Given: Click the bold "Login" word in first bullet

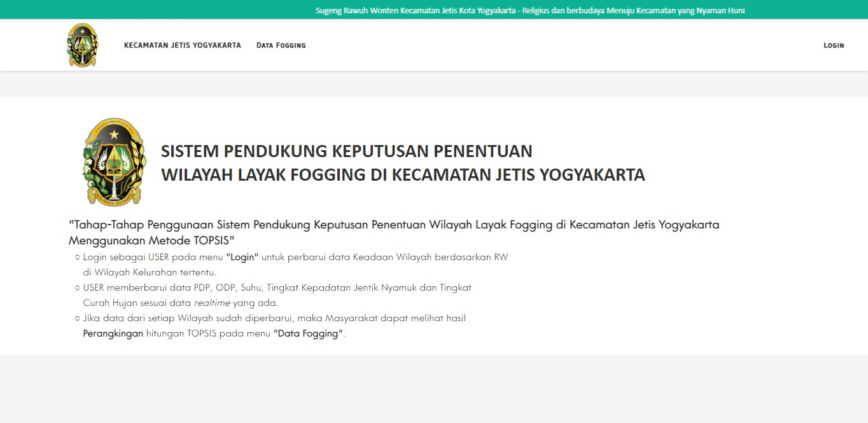Looking at the screenshot, I should click(x=242, y=257).
